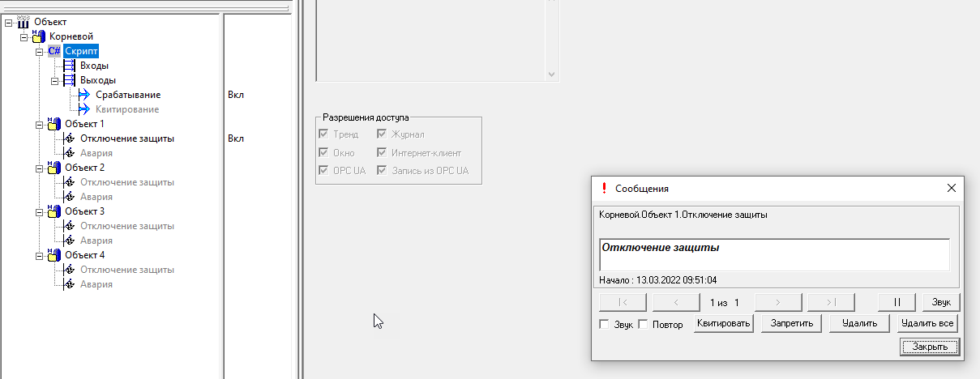Click the Объект 2 object icon

[x=54, y=168]
